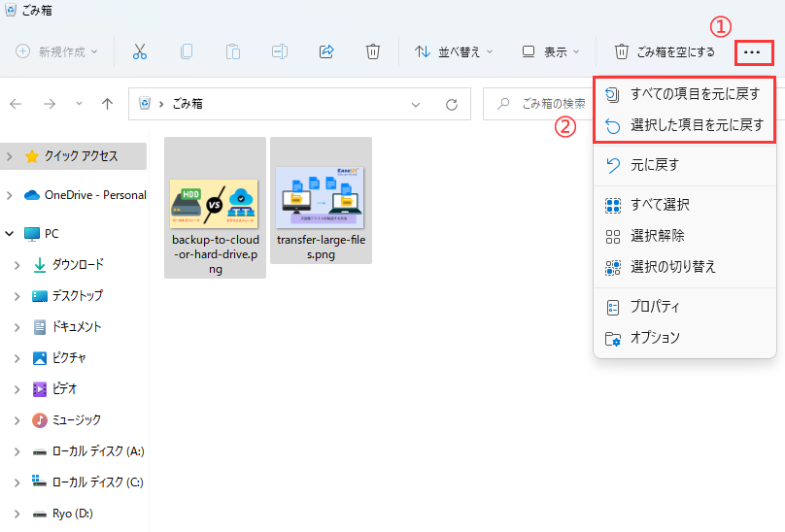Open the 表示 view dropdown
The height and width of the screenshot is (532, 785).
[551, 51]
